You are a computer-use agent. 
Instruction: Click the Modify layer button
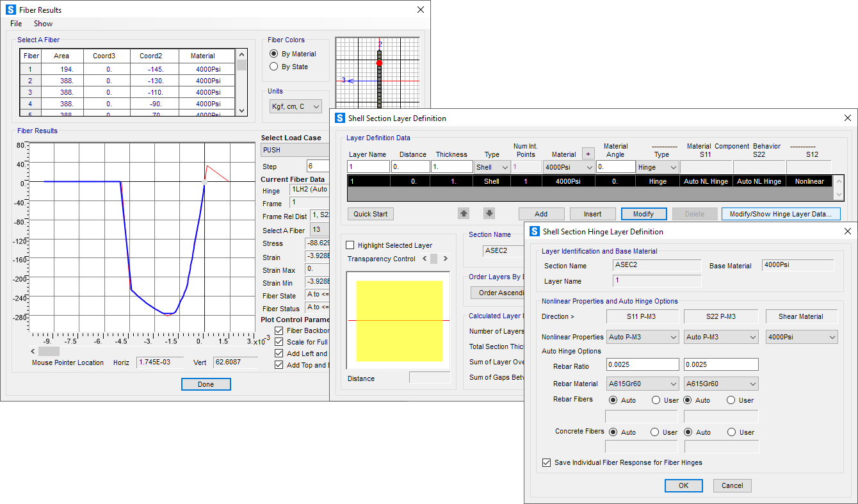(x=643, y=214)
